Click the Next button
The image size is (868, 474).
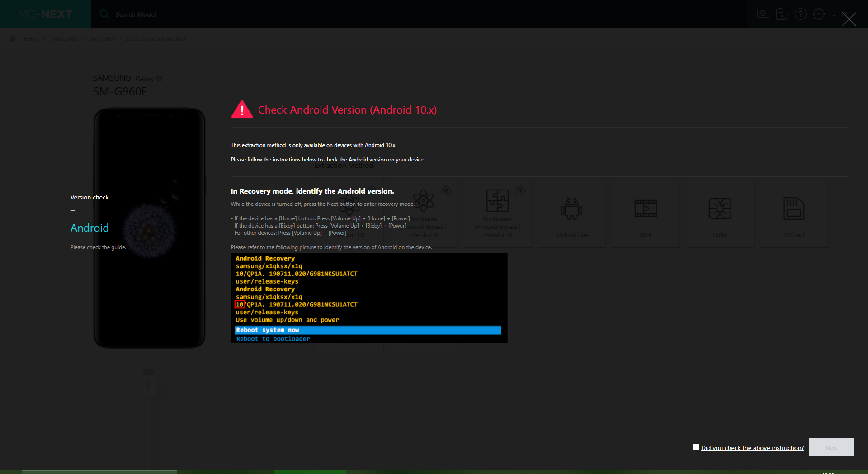click(x=831, y=447)
